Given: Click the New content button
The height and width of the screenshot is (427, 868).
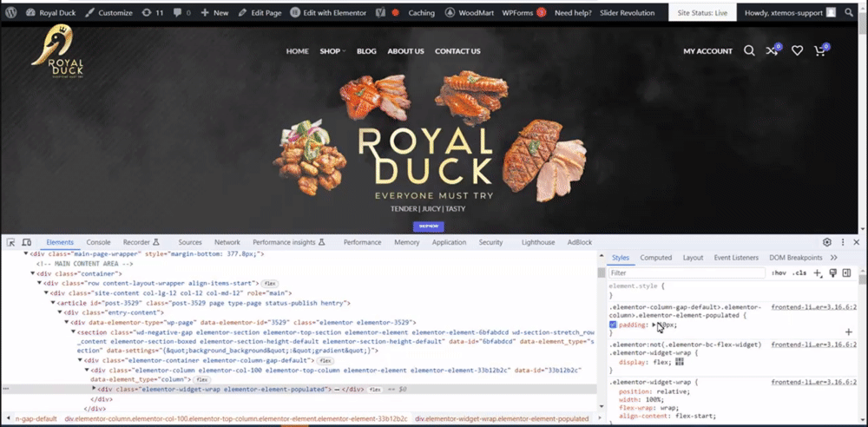Looking at the screenshot, I should click(x=214, y=13).
